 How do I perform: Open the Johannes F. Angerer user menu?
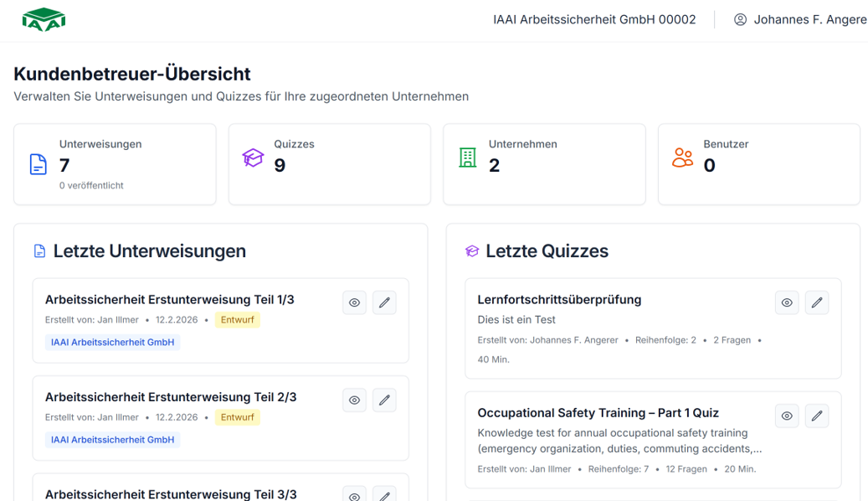[x=800, y=19]
